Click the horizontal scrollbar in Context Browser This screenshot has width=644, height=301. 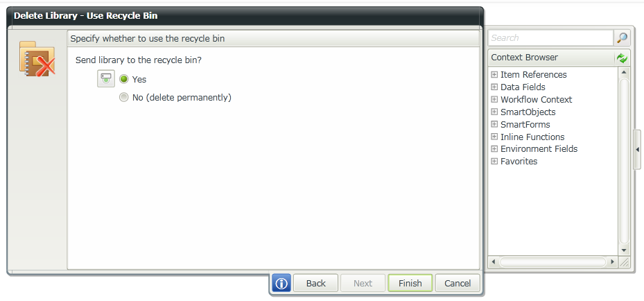pyautogui.click(x=553, y=262)
